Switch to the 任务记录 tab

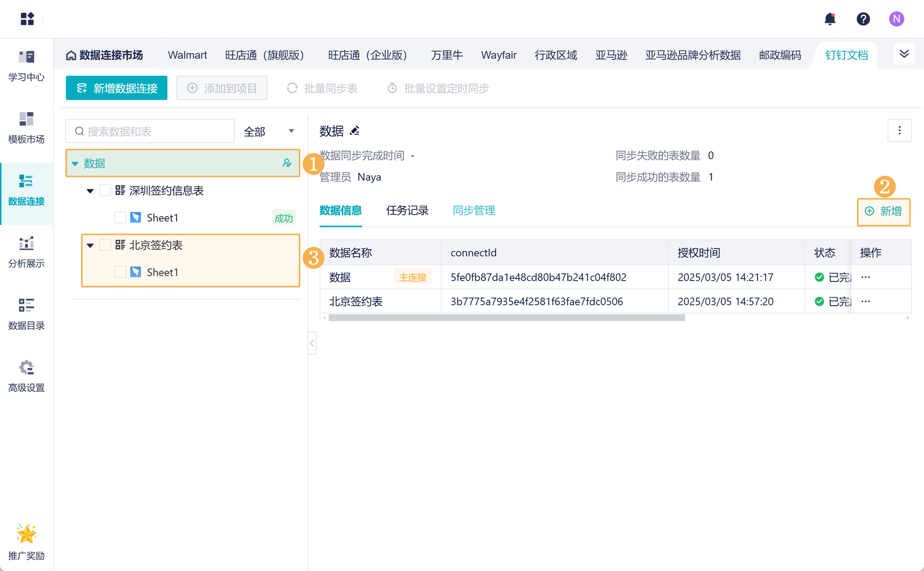coord(407,211)
